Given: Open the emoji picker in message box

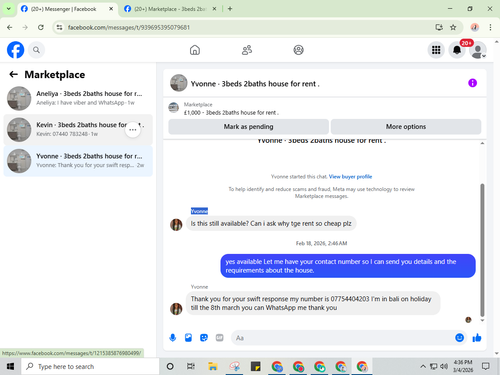Looking at the screenshot, I should [x=459, y=338].
